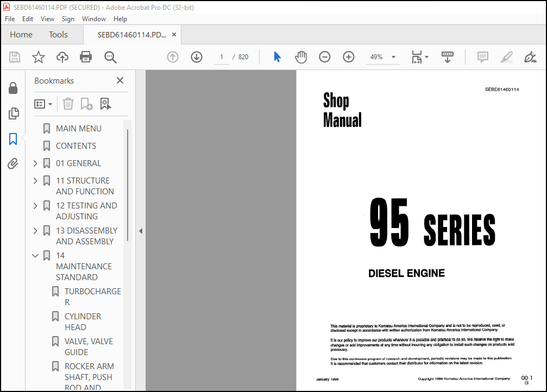Zoom in with plus button

[349, 57]
